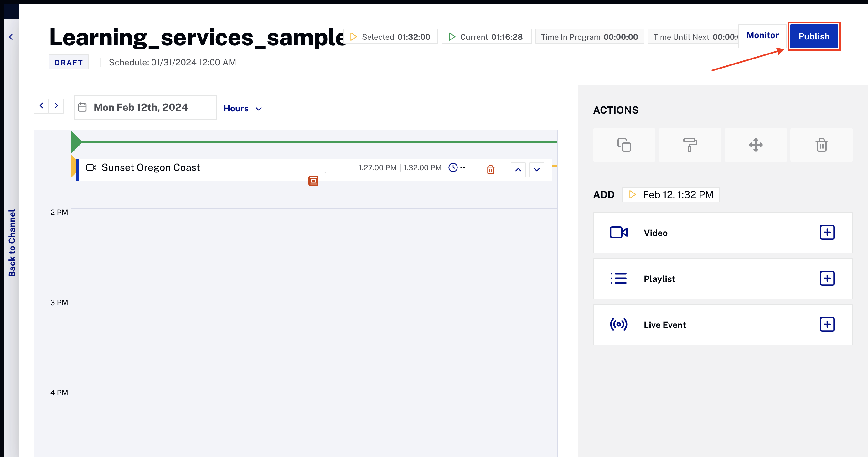
Task: Go to previous day arrow
Action: pos(41,106)
